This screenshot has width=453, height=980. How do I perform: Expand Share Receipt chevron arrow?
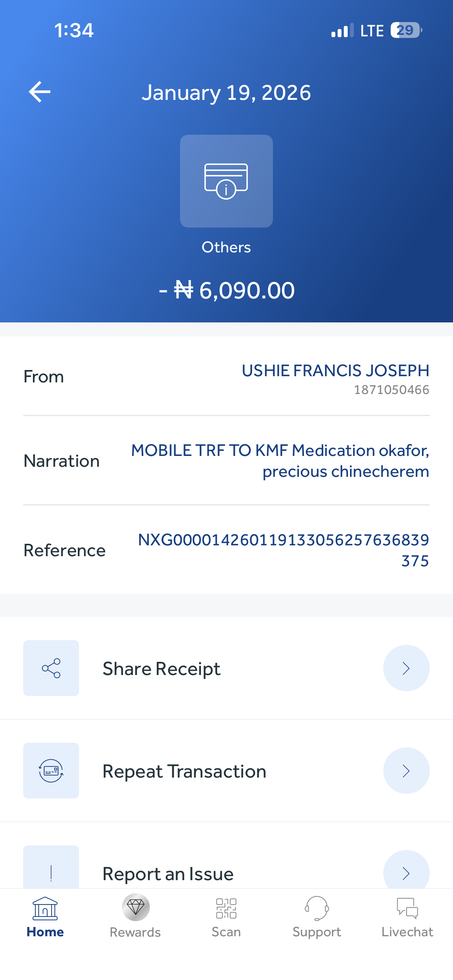point(406,668)
